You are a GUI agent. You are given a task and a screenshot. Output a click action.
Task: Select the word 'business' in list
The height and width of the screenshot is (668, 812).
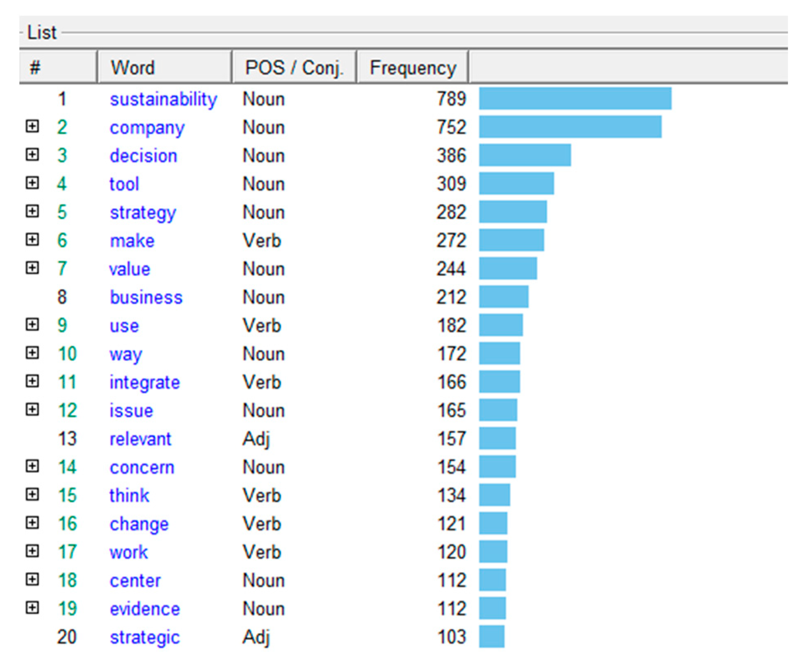(x=146, y=297)
